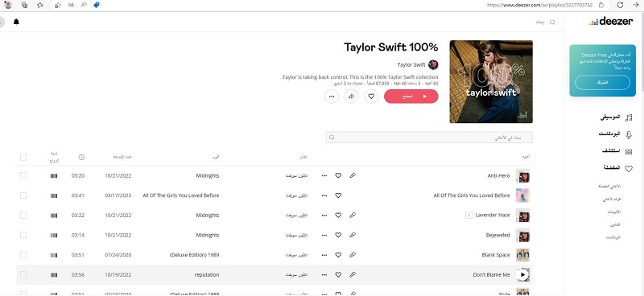Open Midnights album link in Anti-Hero row
Viewport: 644px width, 296px height.
[x=208, y=175]
